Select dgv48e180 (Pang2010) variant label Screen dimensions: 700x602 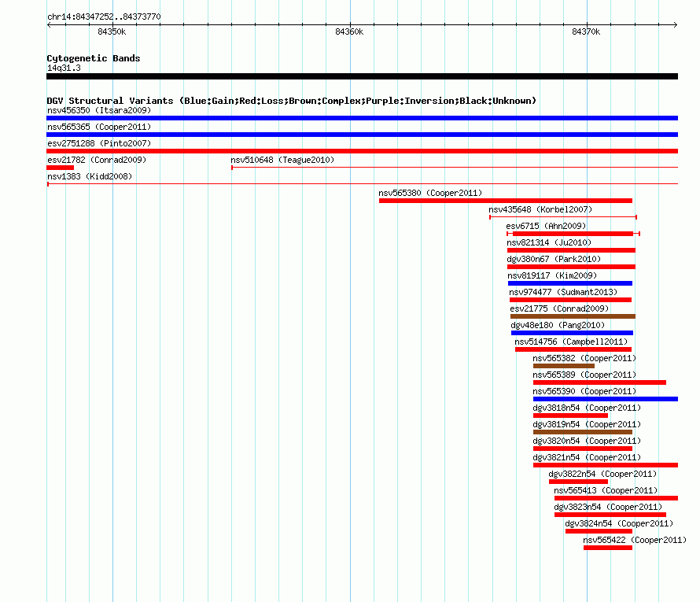point(558,325)
